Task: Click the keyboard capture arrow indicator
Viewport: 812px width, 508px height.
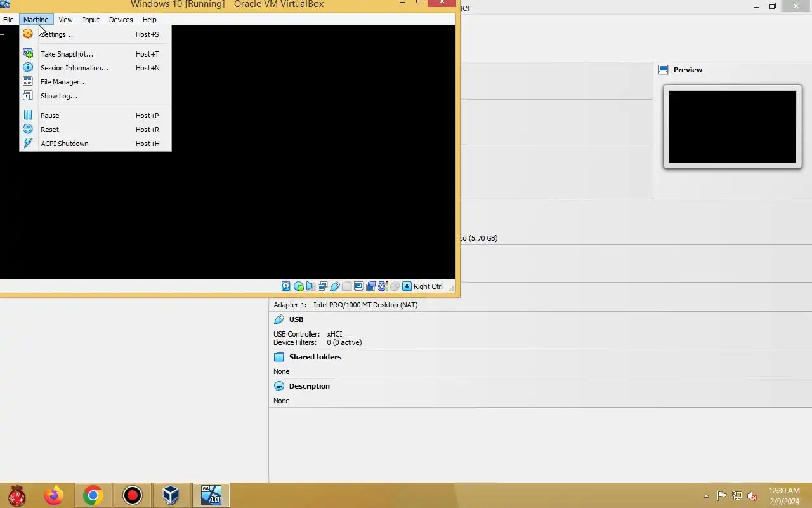Action: click(x=407, y=286)
